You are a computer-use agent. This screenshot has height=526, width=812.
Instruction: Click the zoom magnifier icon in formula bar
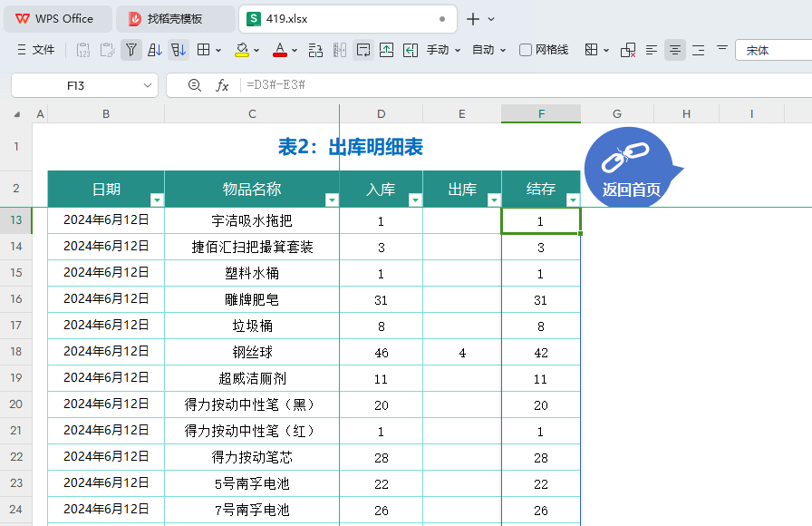[194, 85]
